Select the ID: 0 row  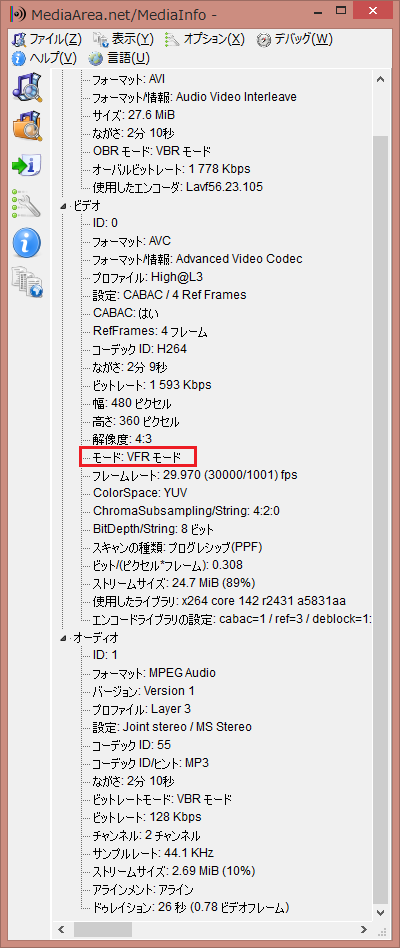[x=105, y=223]
